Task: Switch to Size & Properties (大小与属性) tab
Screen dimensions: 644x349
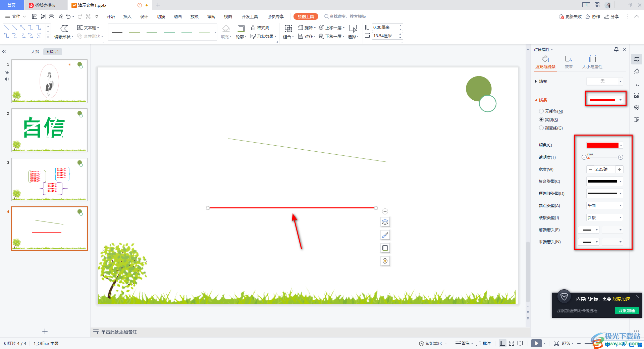Action: (592, 62)
